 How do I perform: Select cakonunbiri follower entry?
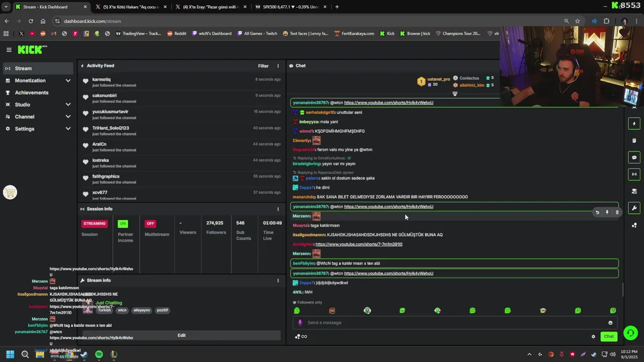181,98
